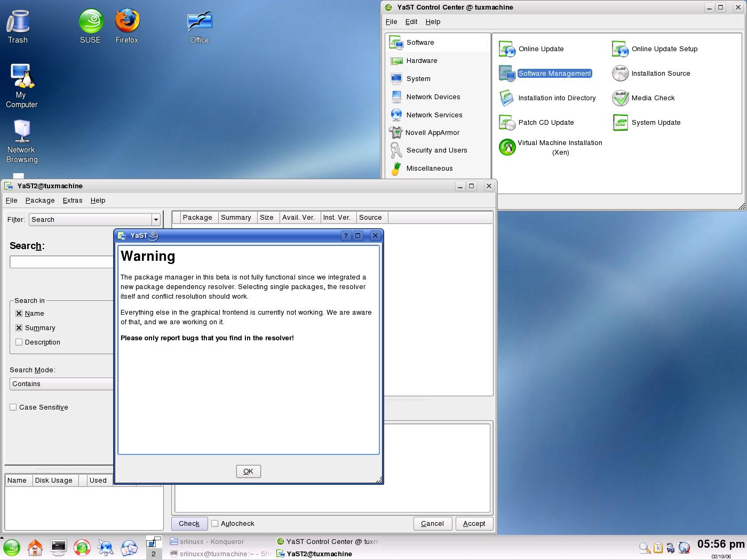The image size is (747, 560).
Task: Select Novell AppArmor category
Action: coord(438,133)
